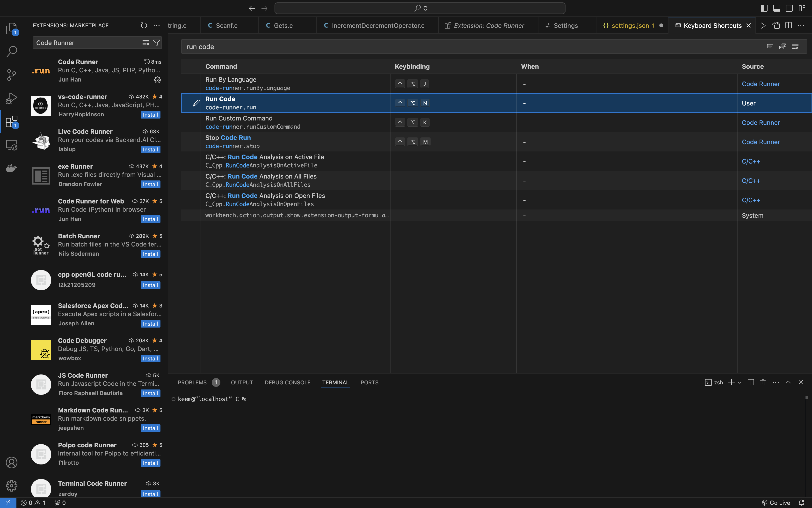Open Code Runner extension manage gear
812x508 pixels.
(x=157, y=80)
